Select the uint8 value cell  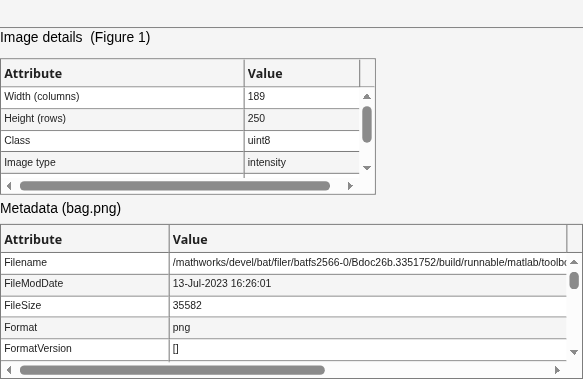[302, 141]
